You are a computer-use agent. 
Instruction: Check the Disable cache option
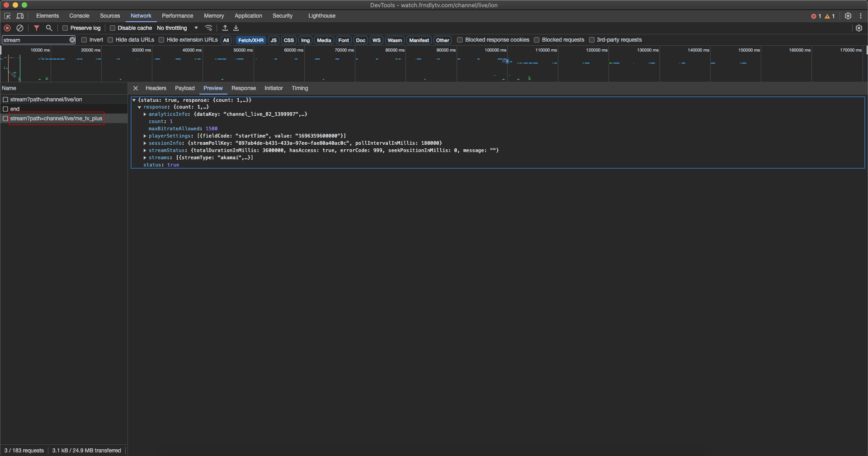113,28
